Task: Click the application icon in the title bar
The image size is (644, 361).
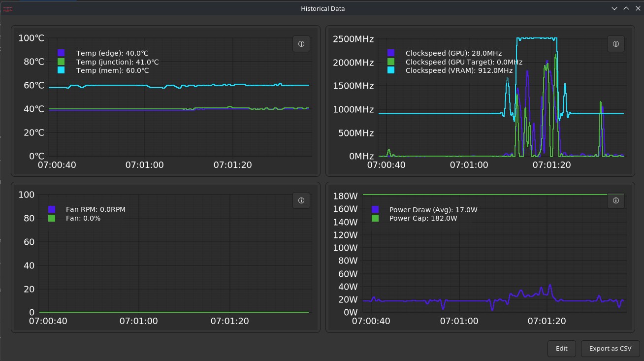Action: pyautogui.click(x=8, y=8)
